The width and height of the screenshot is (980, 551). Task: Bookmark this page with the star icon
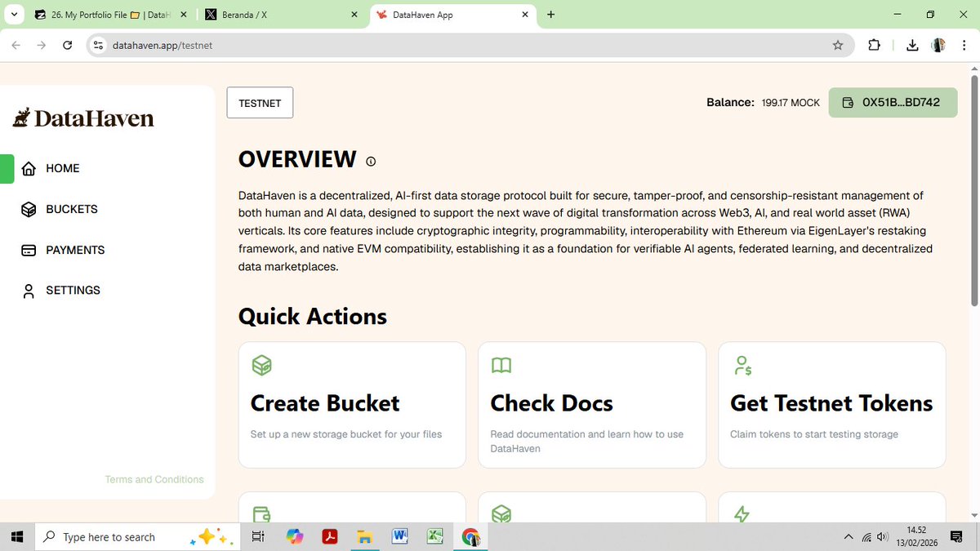click(838, 46)
